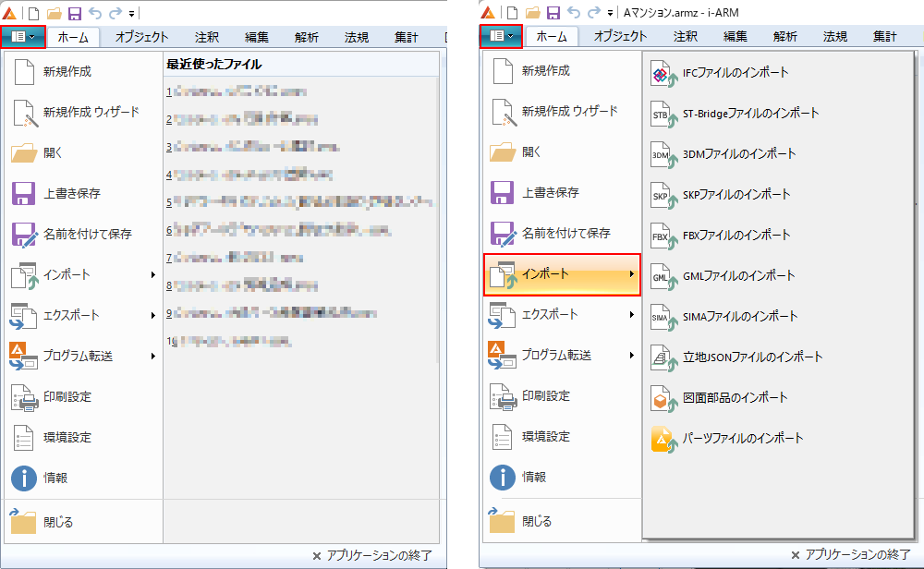Click the undo arrow in Aマンション title bar

pos(574,13)
